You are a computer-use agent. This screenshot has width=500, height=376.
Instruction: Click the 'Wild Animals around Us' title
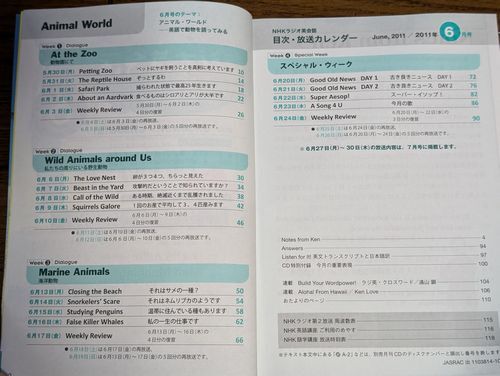98,159
